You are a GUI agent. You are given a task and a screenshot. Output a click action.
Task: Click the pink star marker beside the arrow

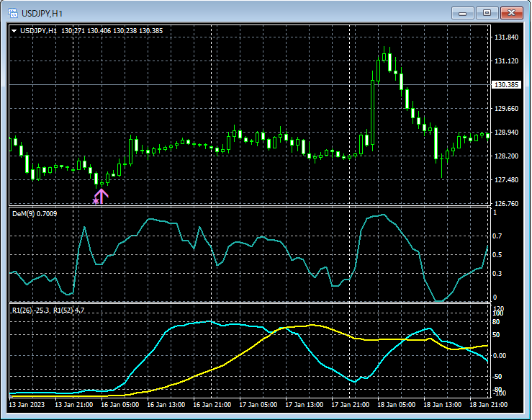[95, 201]
